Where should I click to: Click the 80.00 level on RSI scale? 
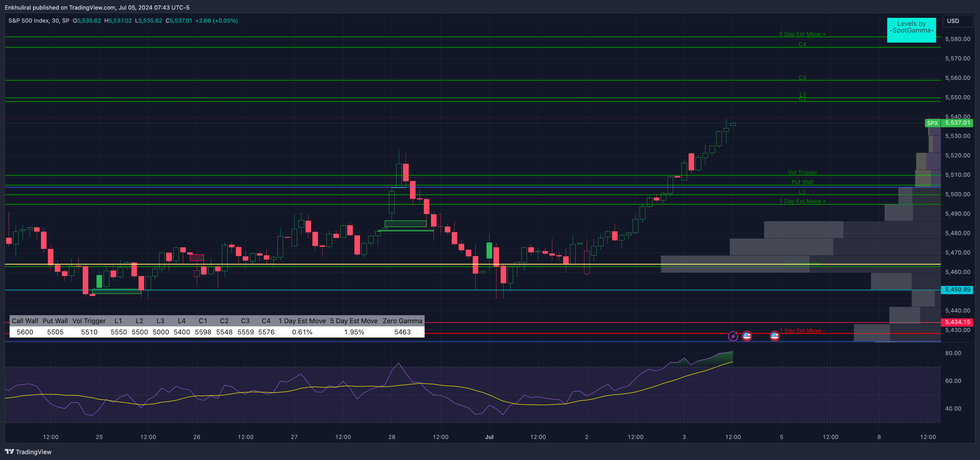[x=953, y=353]
